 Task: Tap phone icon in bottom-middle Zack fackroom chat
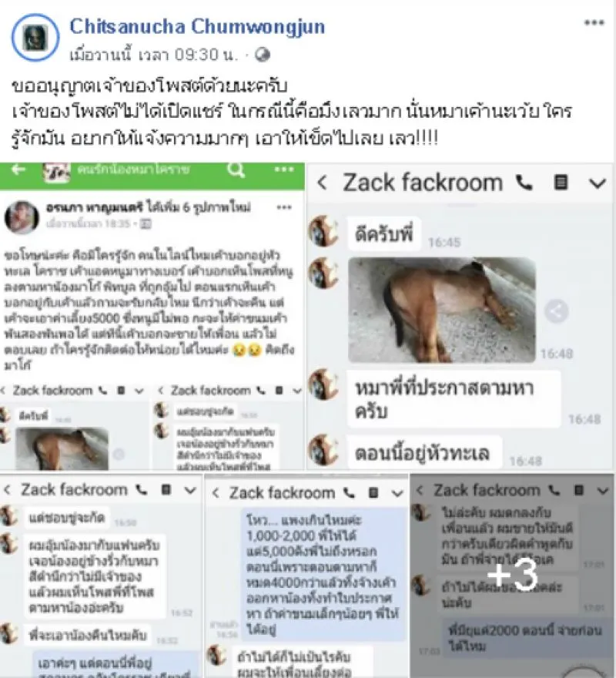[350, 493]
